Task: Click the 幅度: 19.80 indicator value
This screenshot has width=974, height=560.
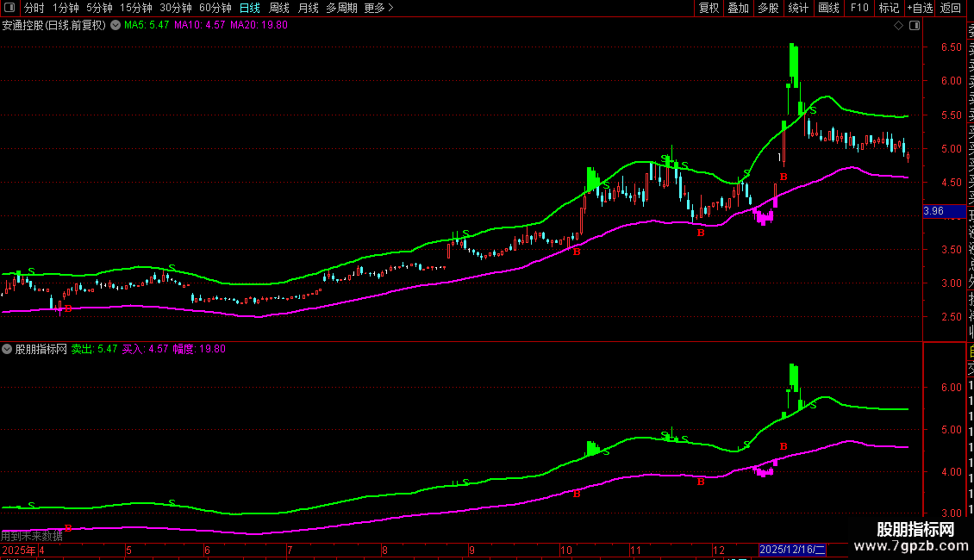Action: pos(199,349)
